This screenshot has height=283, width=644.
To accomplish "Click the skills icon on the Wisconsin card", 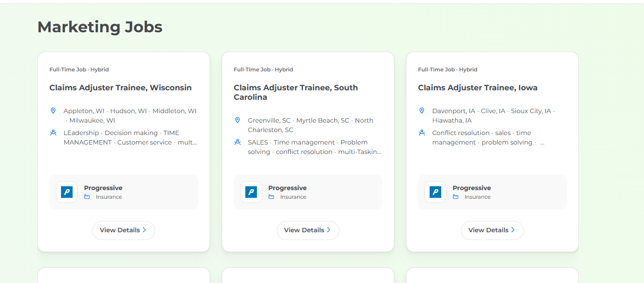I will [53, 133].
